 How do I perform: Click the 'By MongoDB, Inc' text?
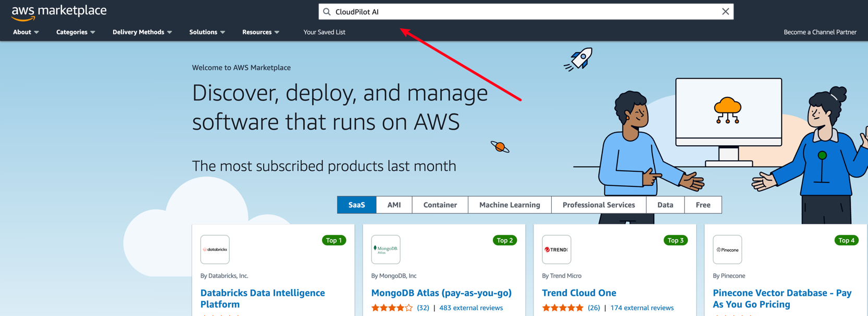pos(394,275)
